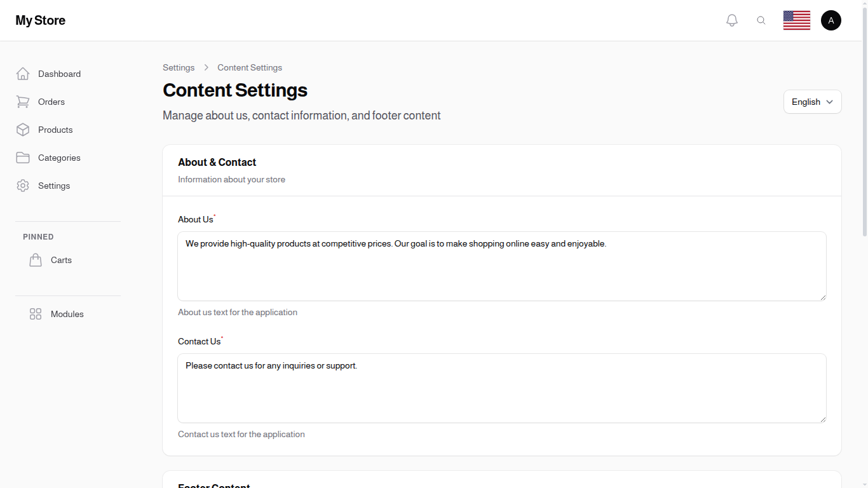Viewport: 868px width, 488px height.
Task: Open the pinned Carts bag icon
Action: (x=36, y=259)
